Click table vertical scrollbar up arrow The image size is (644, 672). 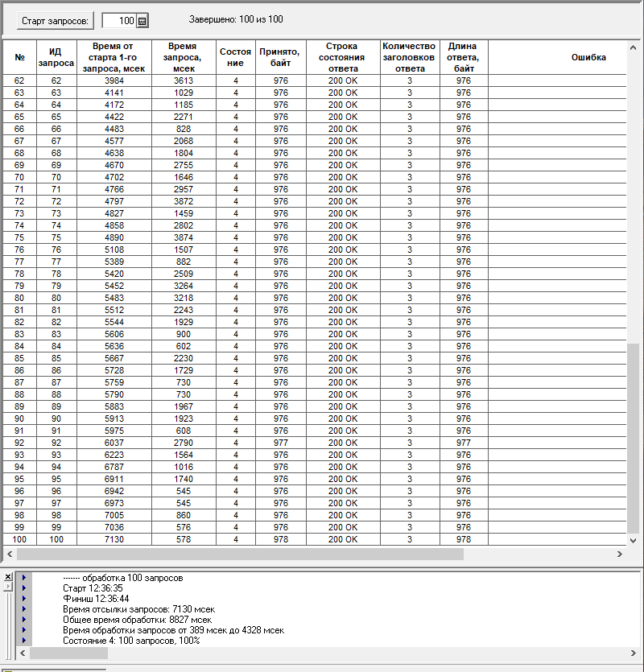(x=633, y=47)
